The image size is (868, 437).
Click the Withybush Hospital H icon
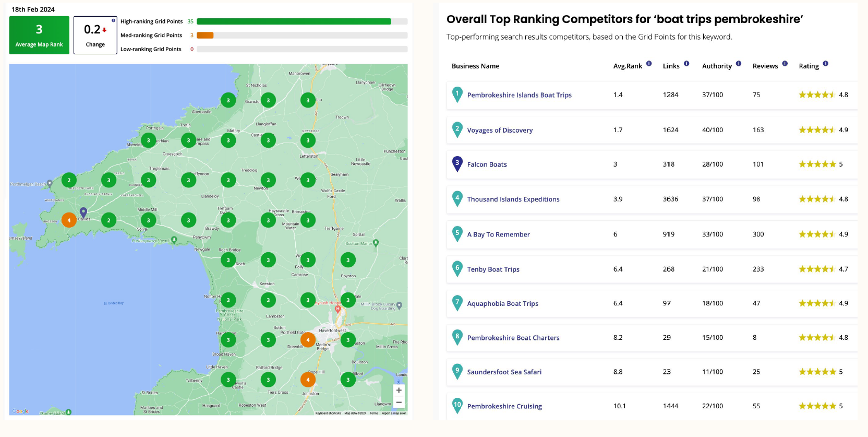click(x=338, y=309)
